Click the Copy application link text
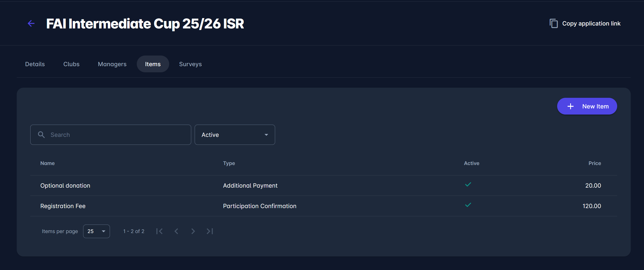Image resolution: width=644 pixels, height=270 pixels. pyautogui.click(x=591, y=24)
